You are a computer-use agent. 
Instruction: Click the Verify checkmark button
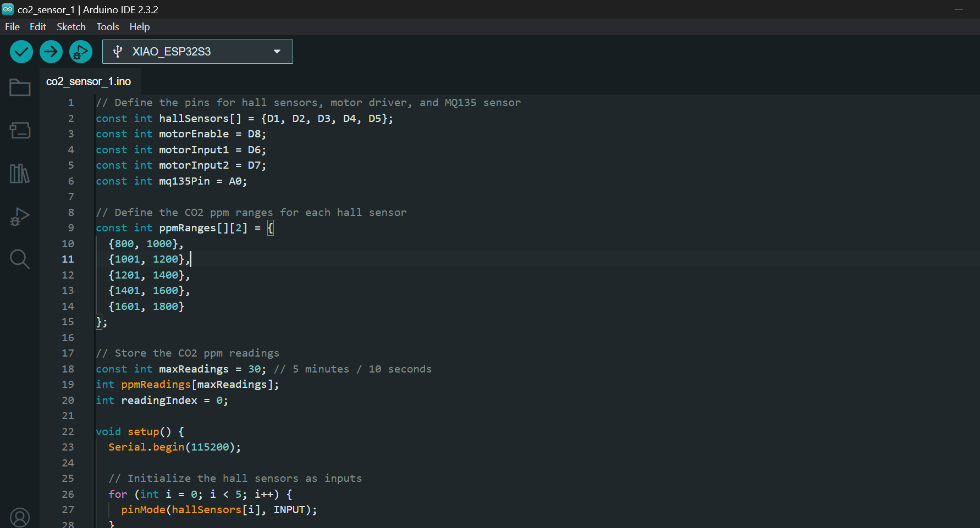21,52
